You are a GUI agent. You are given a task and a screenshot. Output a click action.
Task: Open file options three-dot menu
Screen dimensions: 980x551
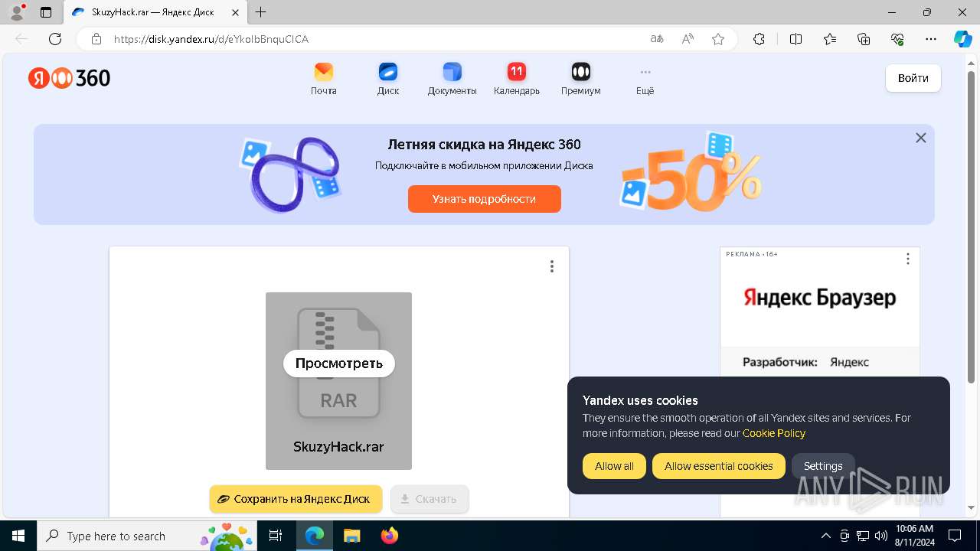pyautogui.click(x=552, y=266)
